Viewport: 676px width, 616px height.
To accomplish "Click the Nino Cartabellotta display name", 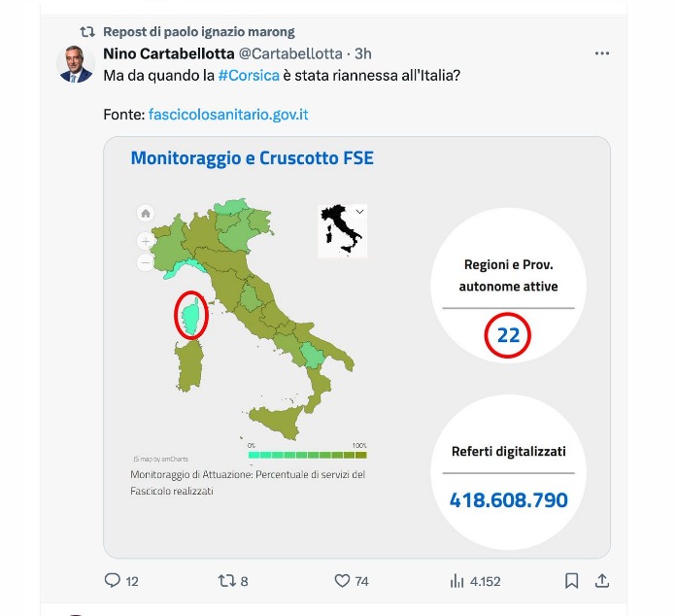I will pyautogui.click(x=168, y=52).
